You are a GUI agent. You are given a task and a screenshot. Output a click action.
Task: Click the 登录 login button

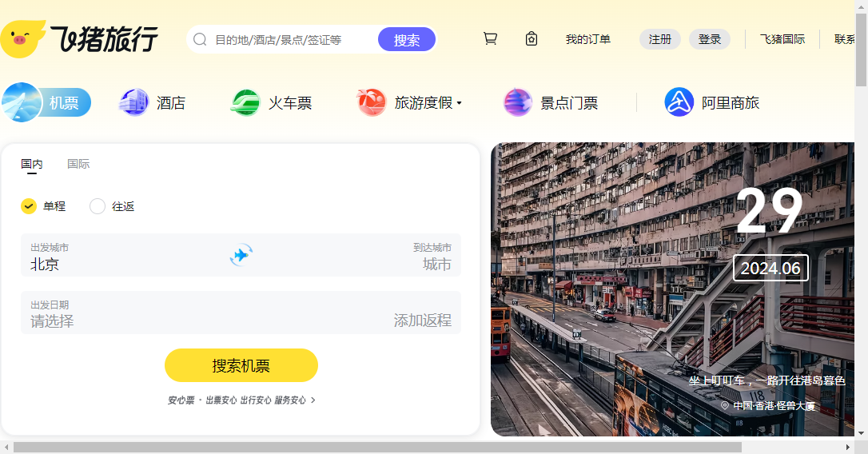(x=709, y=39)
